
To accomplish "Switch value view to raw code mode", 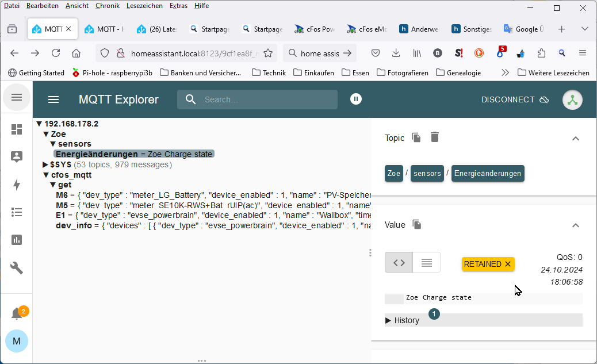I will coord(399,262).
